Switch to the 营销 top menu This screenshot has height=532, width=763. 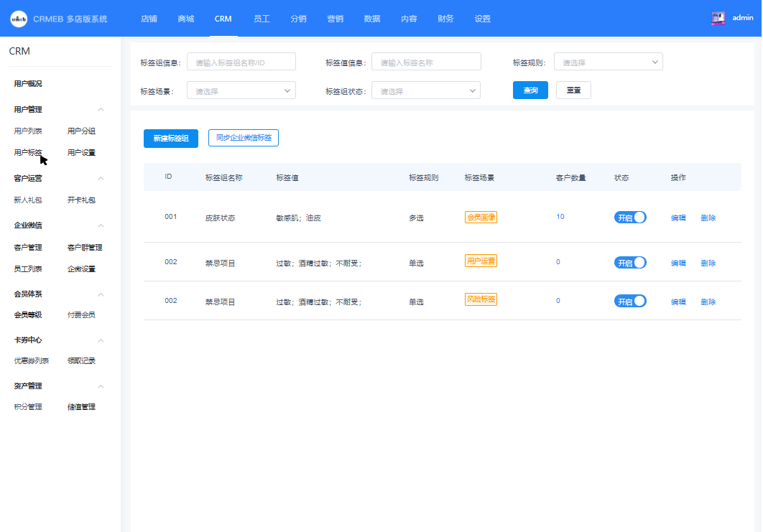click(x=336, y=19)
